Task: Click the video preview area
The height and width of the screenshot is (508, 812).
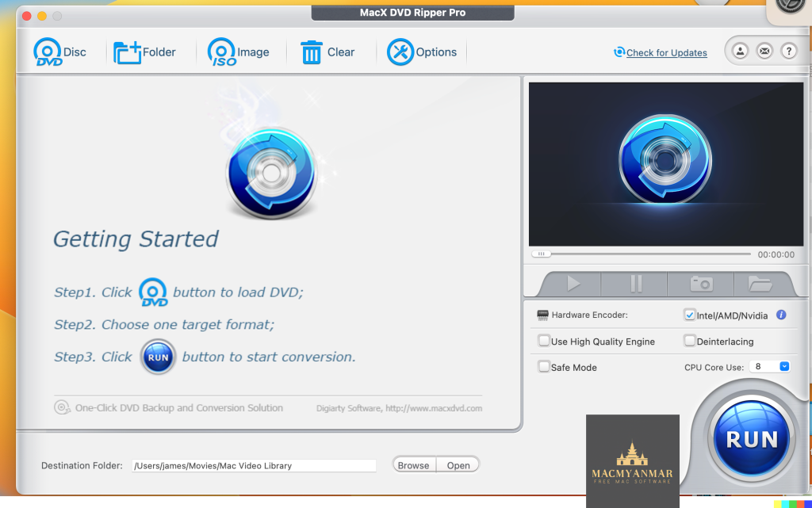Action: click(x=666, y=164)
